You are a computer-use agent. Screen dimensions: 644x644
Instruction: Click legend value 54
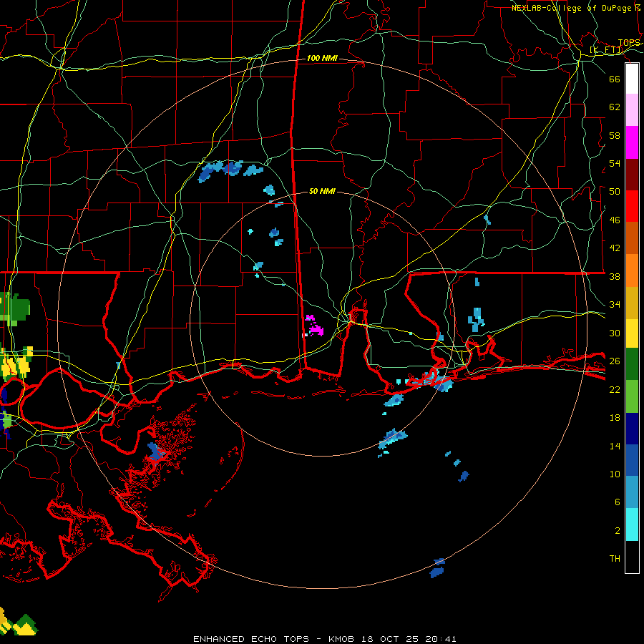[615, 163]
